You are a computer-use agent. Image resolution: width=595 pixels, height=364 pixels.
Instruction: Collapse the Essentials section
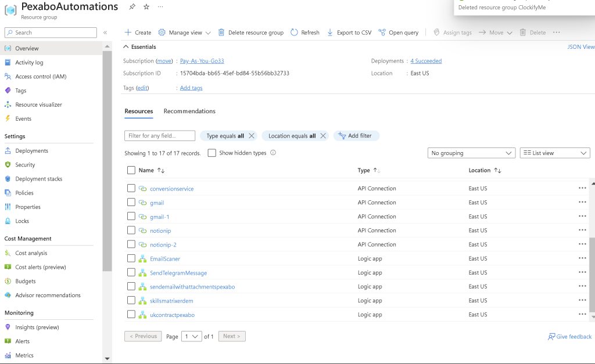(x=139, y=46)
